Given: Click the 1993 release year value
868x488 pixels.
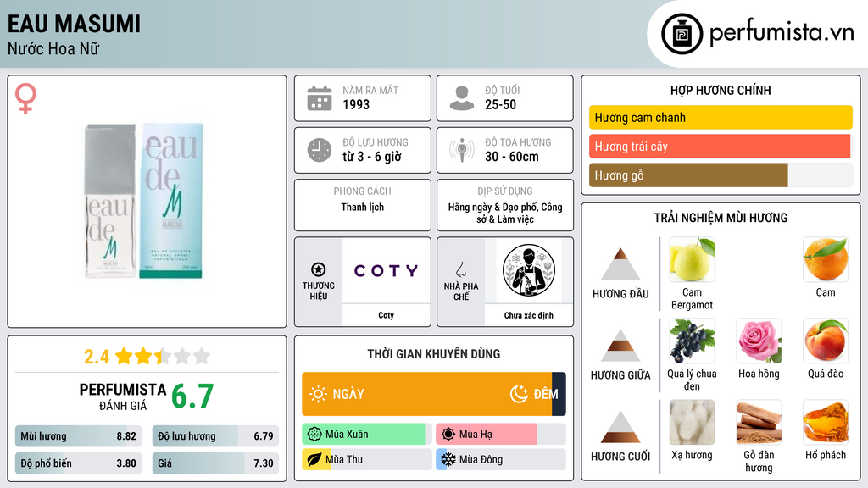Looking at the screenshot, I should coord(356,104).
